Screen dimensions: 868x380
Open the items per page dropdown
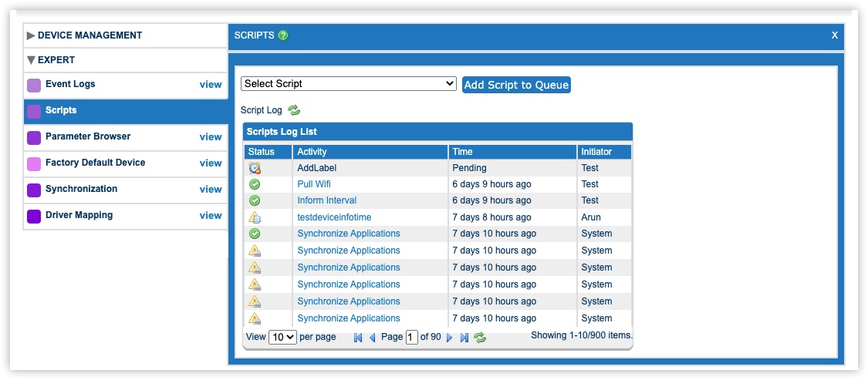(x=282, y=338)
